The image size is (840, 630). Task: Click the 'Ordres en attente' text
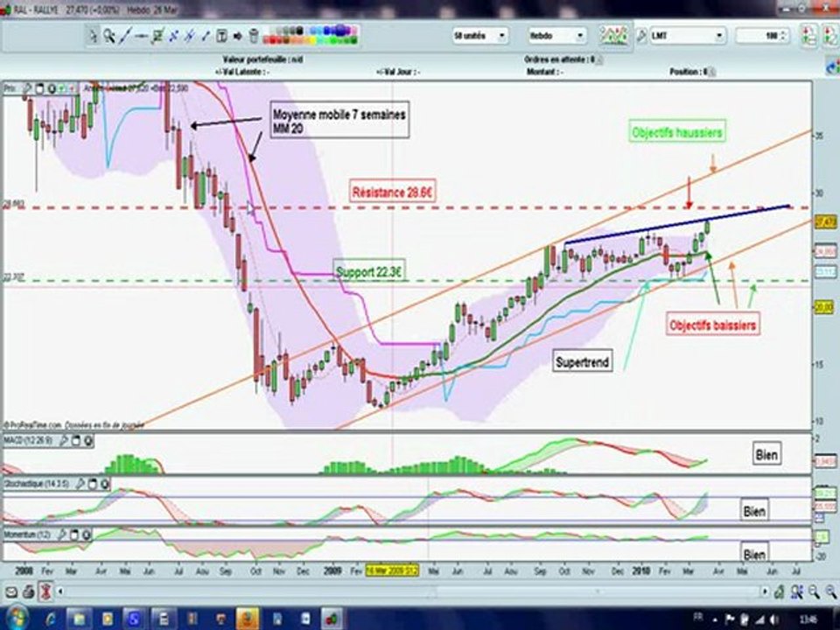[560, 59]
